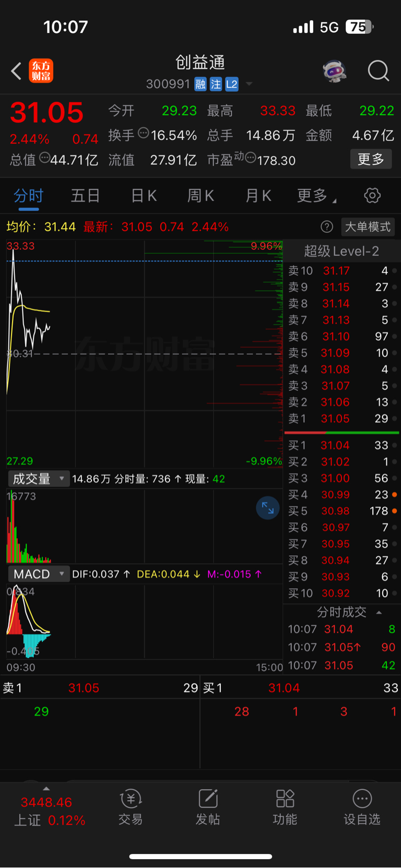Screen dimensions: 401x868
Task: Switch to the 日K tab
Action: (x=144, y=196)
